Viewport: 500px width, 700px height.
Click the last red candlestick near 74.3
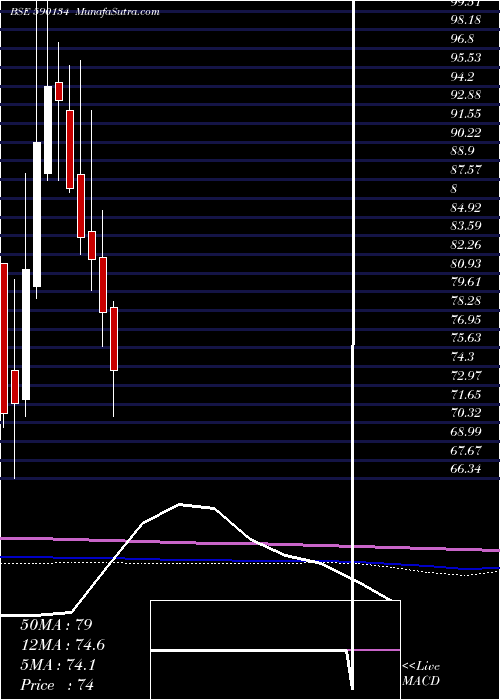click(114, 339)
